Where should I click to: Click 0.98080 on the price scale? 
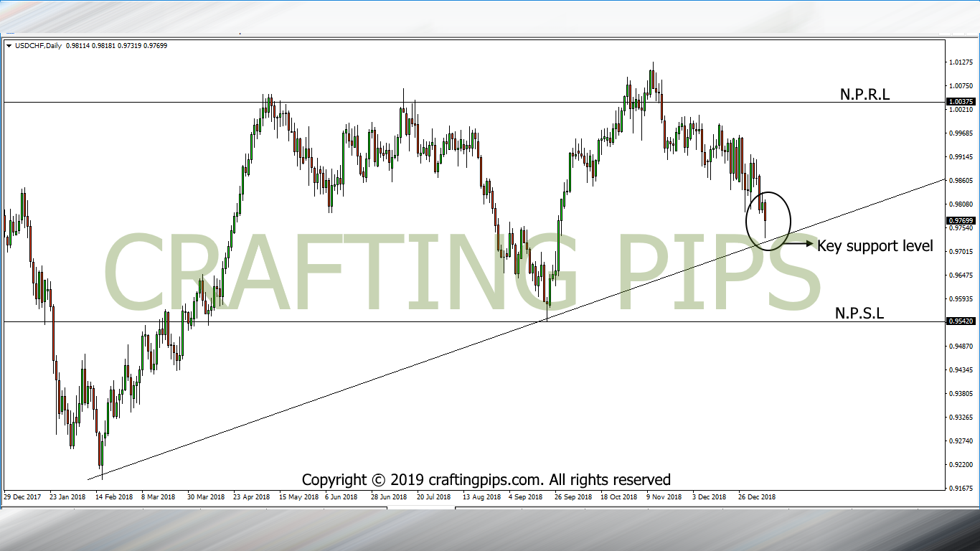(961, 204)
